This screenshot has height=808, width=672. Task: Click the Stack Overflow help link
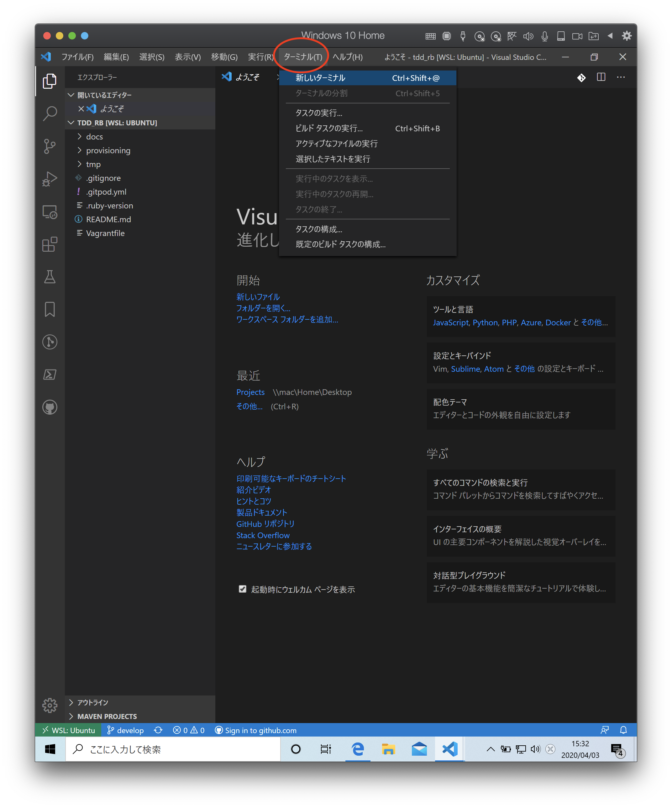coord(263,535)
